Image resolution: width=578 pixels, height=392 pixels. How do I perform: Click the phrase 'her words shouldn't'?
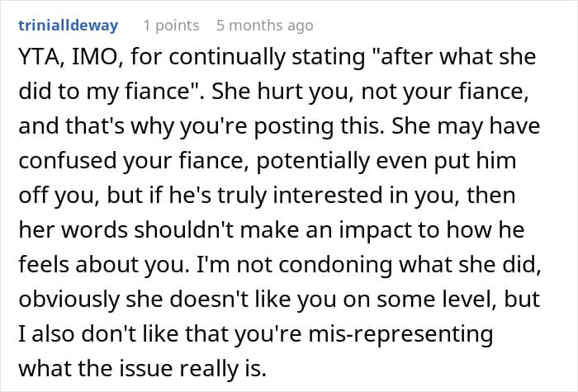126,230
